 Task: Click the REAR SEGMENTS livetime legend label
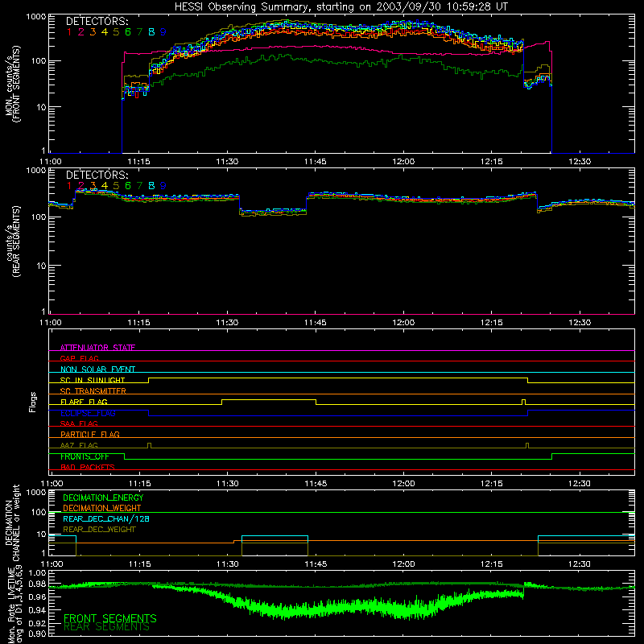point(106,627)
